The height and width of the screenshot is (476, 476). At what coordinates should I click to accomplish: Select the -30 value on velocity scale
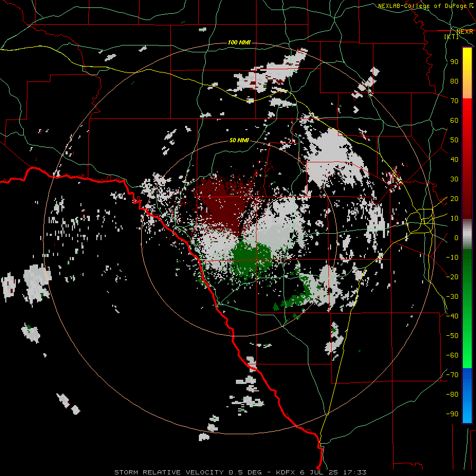452,297
